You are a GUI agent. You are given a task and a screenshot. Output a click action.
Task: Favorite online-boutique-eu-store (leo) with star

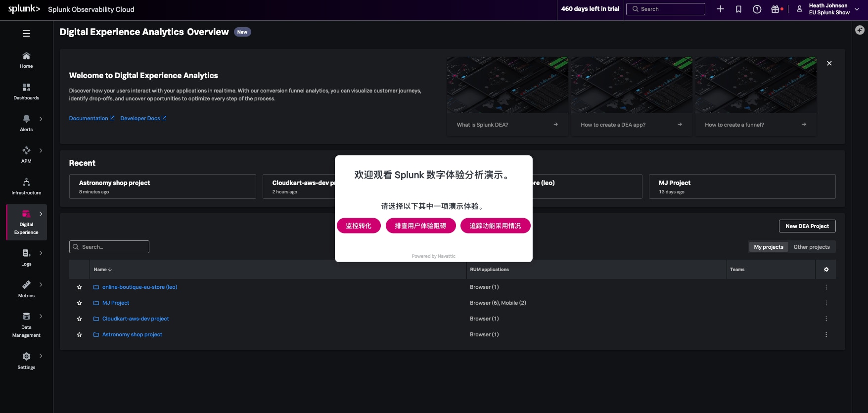pyautogui.click(x=79, y=287)
